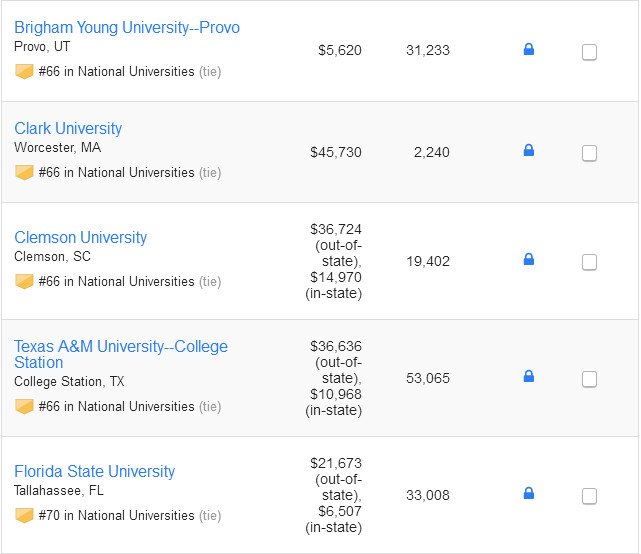Click lock icon in Texas A&M row
This screenshot has width=641, height=554.
tap(529, 377)
